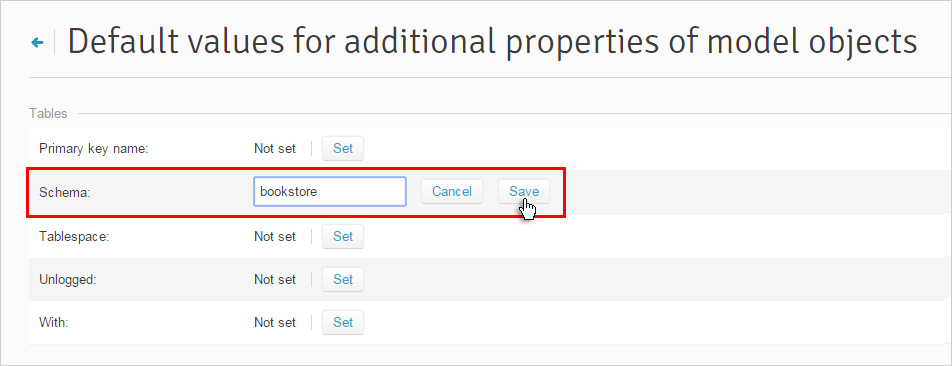
Task: Set a default Primary key name
Action: click(342, 148)
